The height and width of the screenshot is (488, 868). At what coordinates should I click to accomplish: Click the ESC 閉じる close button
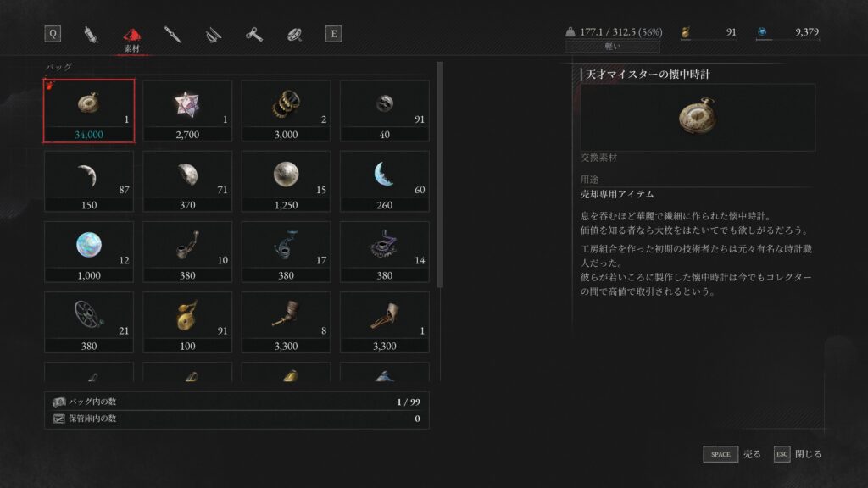pos(798,454)
